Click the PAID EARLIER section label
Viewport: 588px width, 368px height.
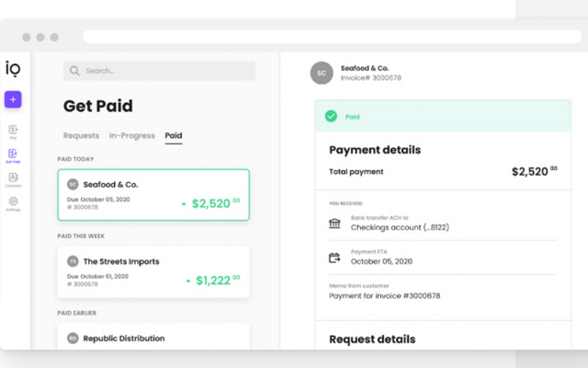(x=77, y=313)
